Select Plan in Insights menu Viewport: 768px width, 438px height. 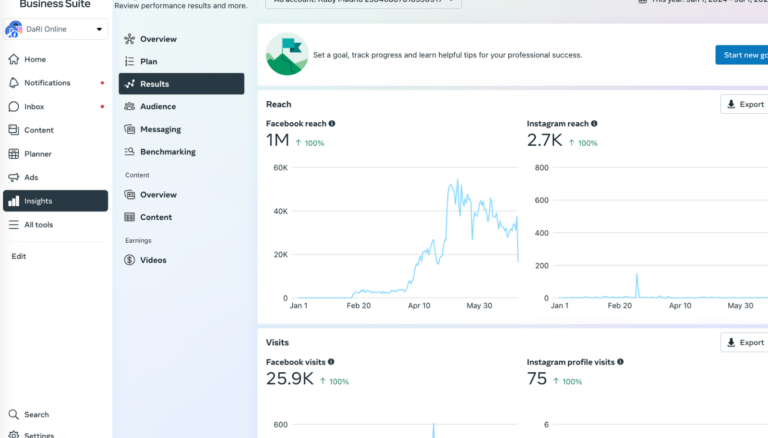click(148, 61)
